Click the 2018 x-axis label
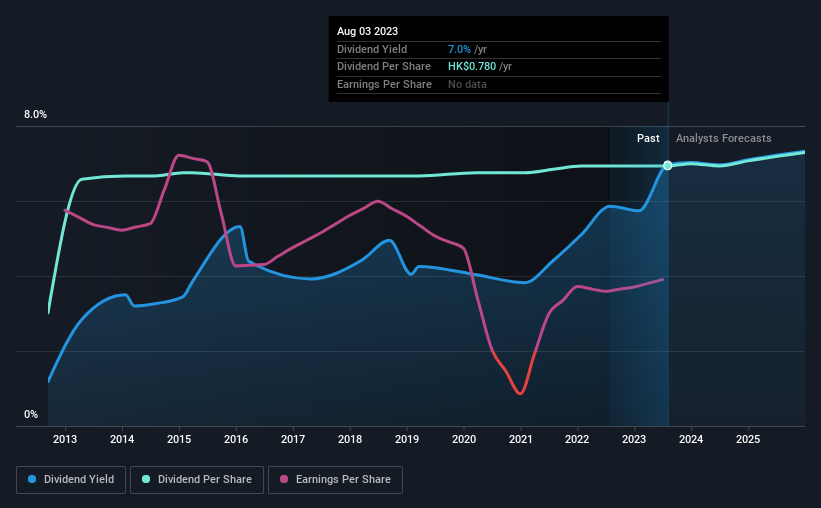This screenshot has width=821, height=508. 350,439
